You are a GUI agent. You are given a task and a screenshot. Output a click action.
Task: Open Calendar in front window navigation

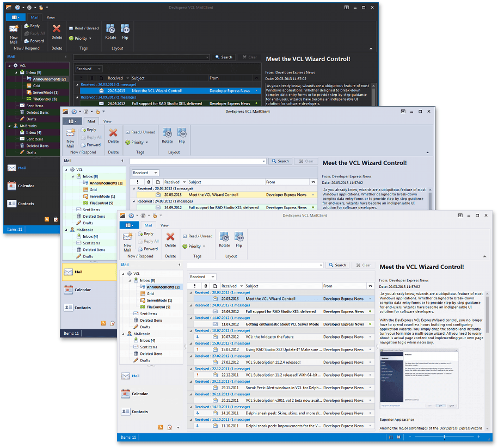pyautogui.click(x=134, y=394)
